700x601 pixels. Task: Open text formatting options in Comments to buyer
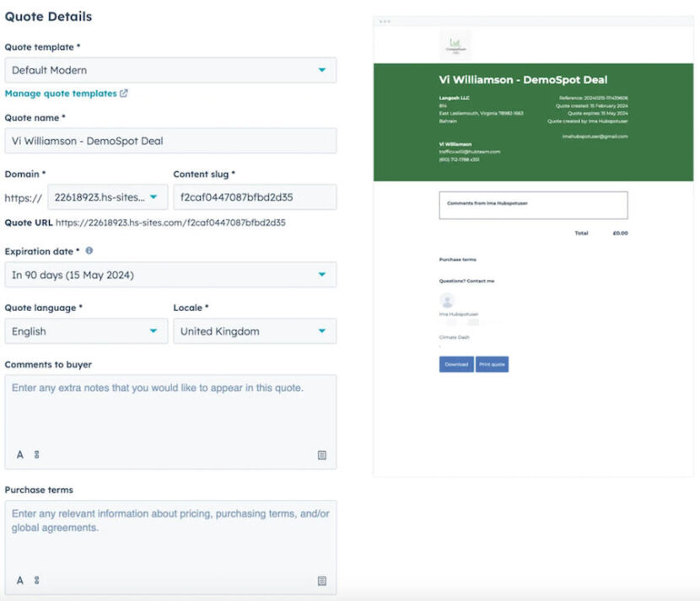tap(19, 453)
